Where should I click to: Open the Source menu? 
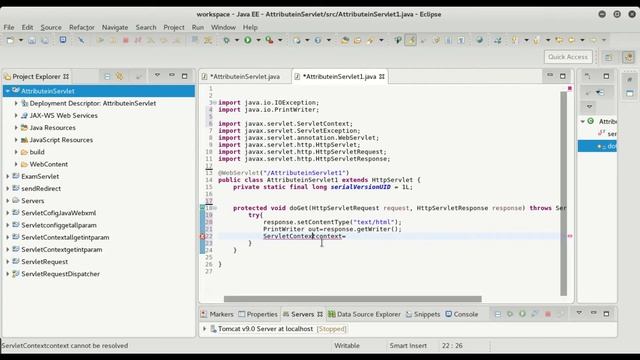coord(51,27)
